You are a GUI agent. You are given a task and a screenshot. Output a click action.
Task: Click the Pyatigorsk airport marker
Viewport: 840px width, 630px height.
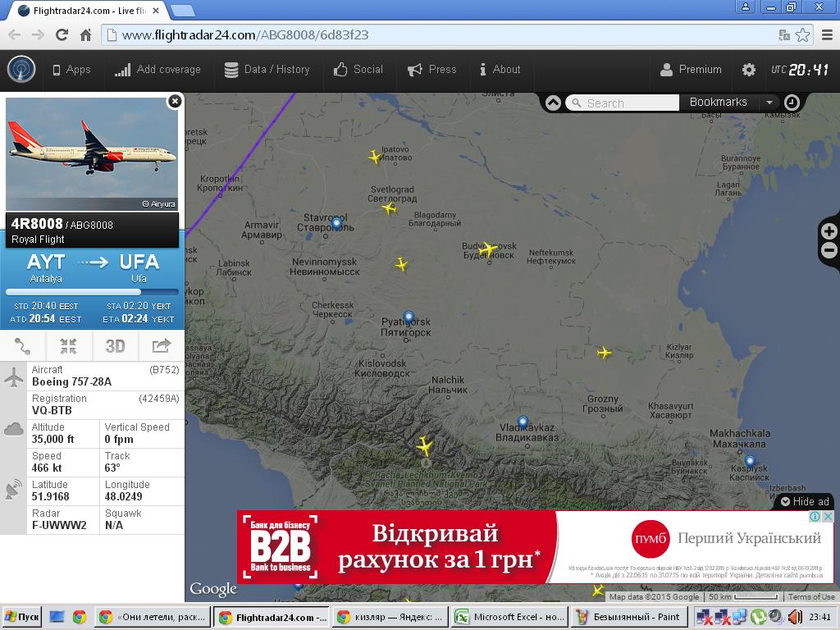(x=409, y=317)
